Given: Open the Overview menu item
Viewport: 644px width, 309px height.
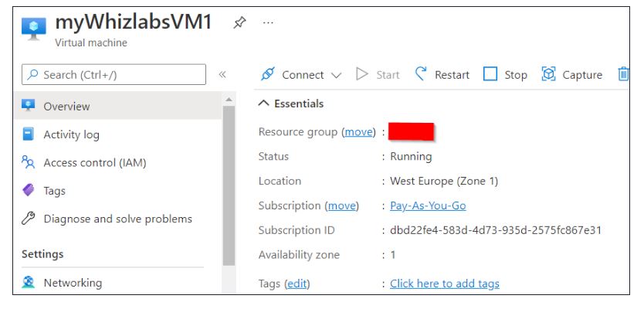Looking at the screenshot, I should (118, 106).
